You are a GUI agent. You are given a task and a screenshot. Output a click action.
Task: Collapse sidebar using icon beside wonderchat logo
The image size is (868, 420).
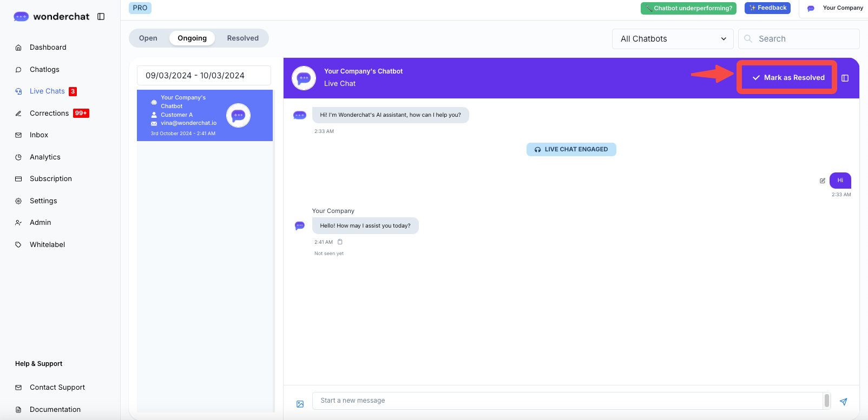click(101, 17)
